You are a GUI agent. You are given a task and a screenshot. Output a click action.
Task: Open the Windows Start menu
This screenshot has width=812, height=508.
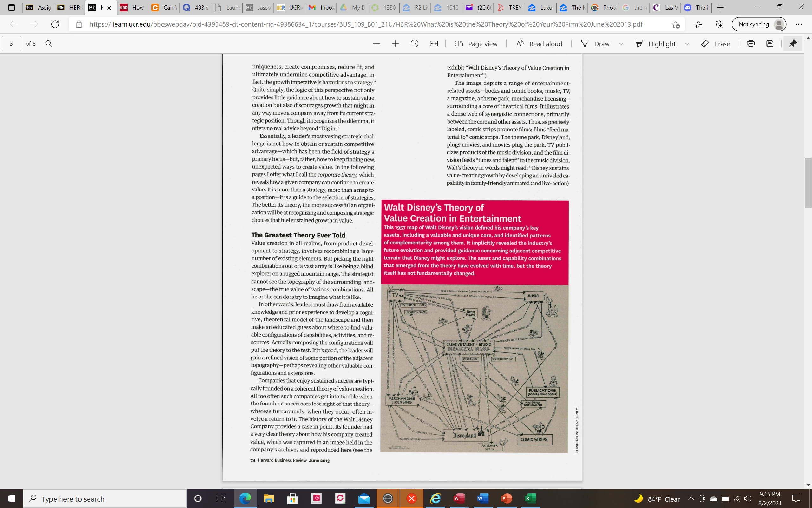(x=11, y=498)
